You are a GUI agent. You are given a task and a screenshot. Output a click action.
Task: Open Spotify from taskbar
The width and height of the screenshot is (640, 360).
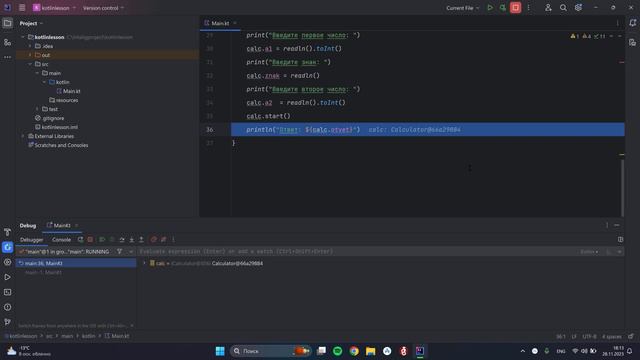coord(338,351)
